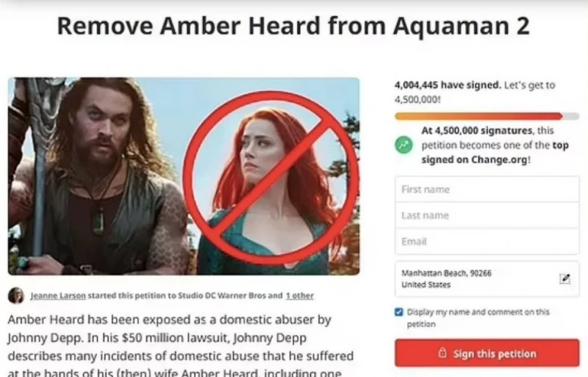The width and height of the screenshot is (588, 377).
Task: Click the Email input field
Action: 487,241
